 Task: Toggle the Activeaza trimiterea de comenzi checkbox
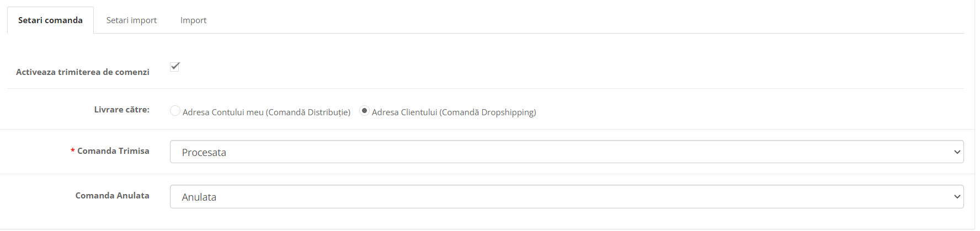pos(175,67)
